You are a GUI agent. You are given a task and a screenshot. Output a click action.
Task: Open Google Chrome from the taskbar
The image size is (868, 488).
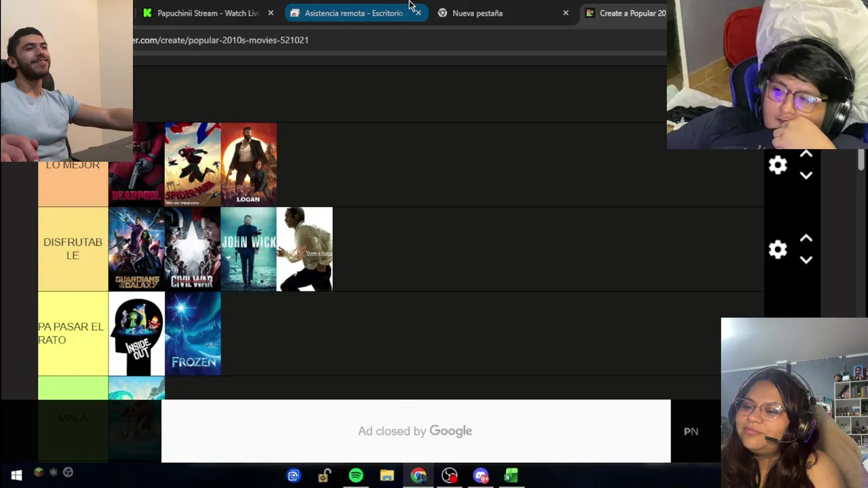(418, 476)
